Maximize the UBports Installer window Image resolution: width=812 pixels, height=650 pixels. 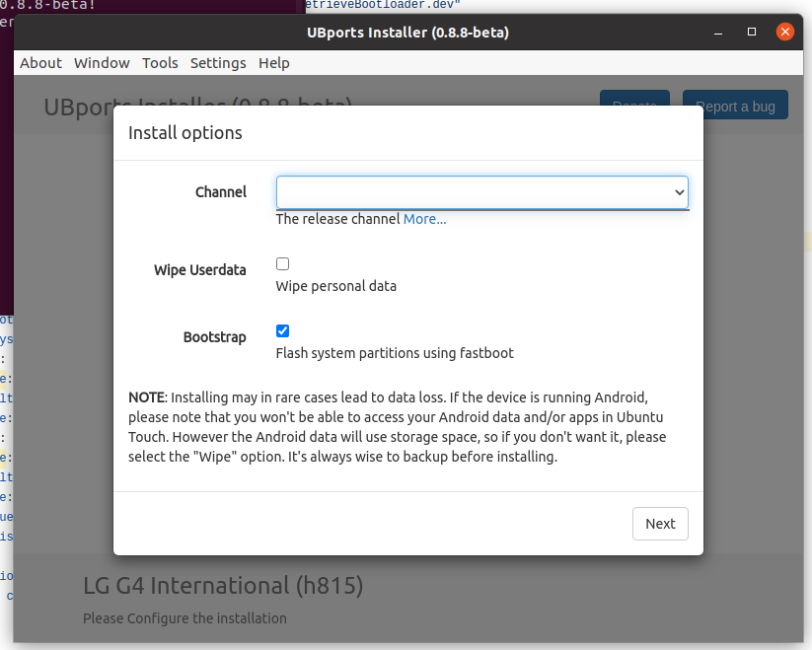click(752, 33)
